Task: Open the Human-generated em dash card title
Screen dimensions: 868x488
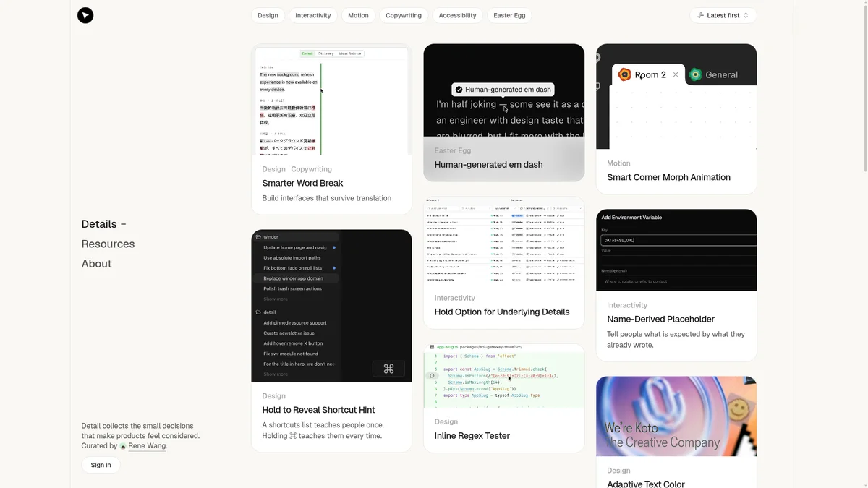Action: tap(488, 165)
